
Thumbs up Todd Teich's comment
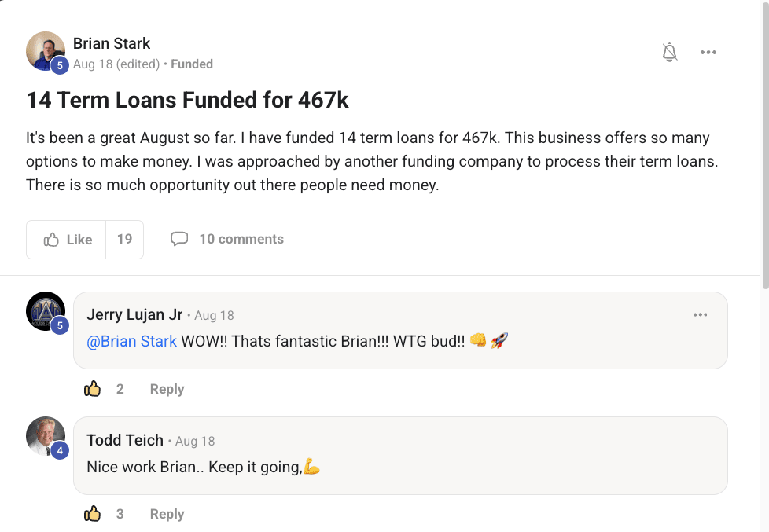point(93,514)
